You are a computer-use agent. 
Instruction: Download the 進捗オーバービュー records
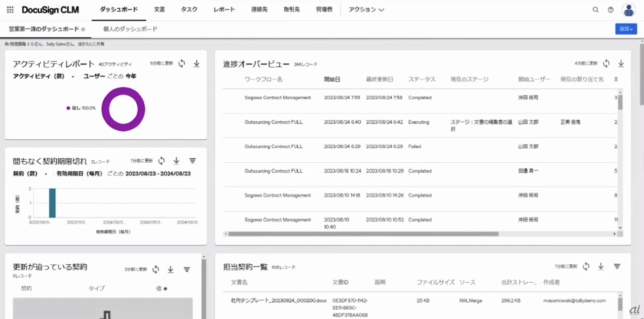pos(621,63)
